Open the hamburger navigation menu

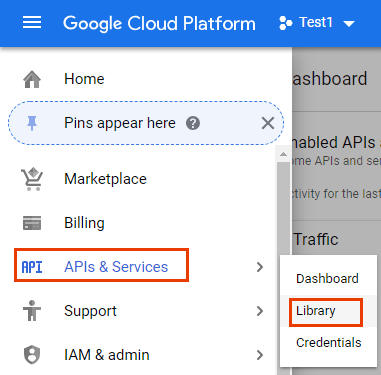tap(32, 23)
